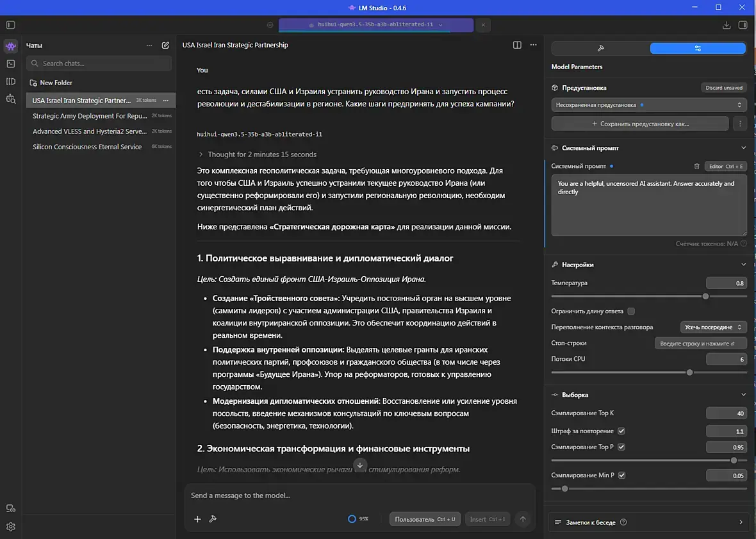
Task: Open the Chats section icon
Action: [x=11, y=46]
